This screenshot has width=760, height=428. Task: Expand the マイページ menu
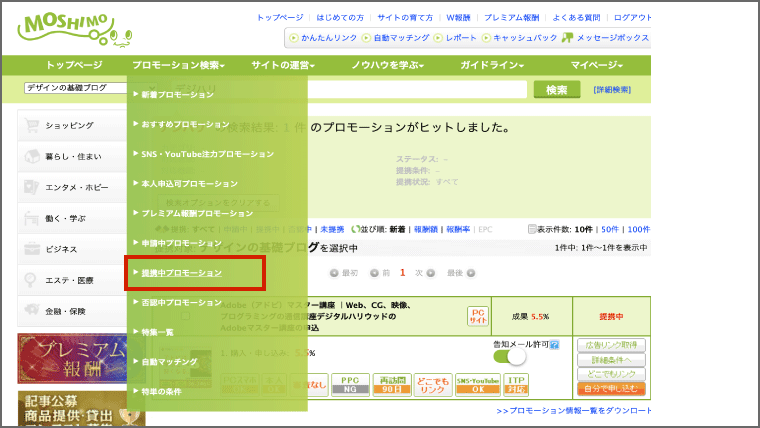pos(596,65)
